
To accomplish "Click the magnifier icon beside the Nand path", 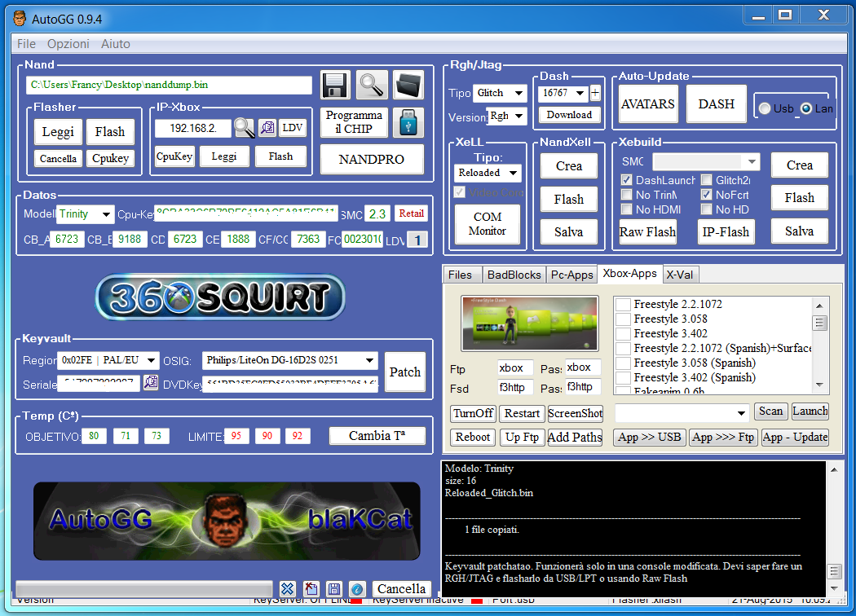I will click(371, 85).
